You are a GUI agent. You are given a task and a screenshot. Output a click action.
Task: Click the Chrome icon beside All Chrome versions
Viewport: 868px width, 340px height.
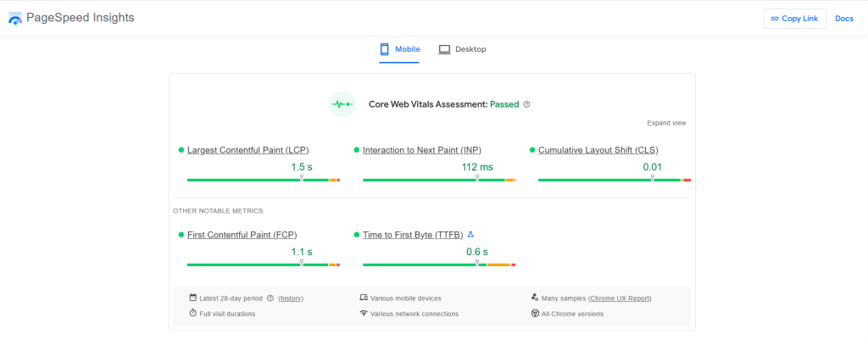coord(535,314)
